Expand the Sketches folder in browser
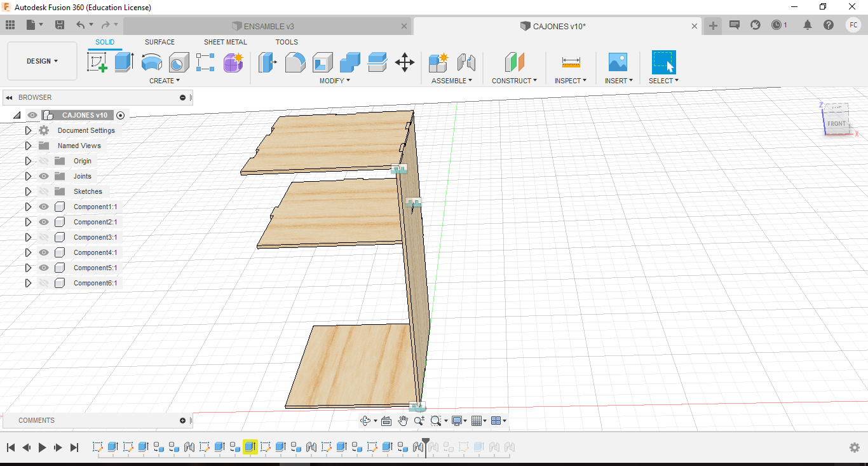 28,191
